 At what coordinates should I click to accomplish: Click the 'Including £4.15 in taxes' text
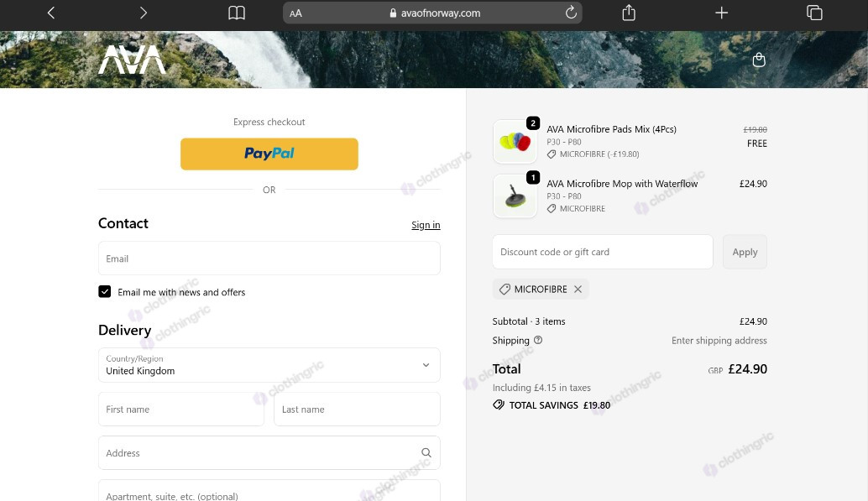[541, 388]
